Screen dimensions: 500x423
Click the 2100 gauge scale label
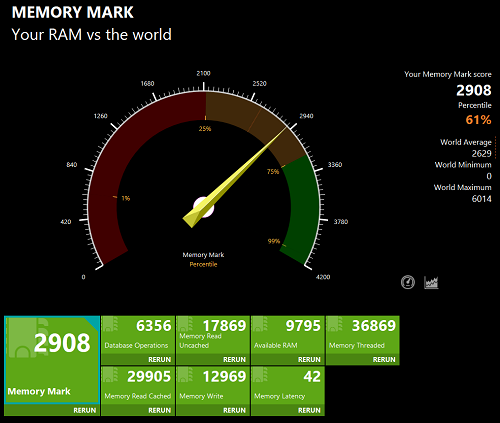tap(203, 73)
